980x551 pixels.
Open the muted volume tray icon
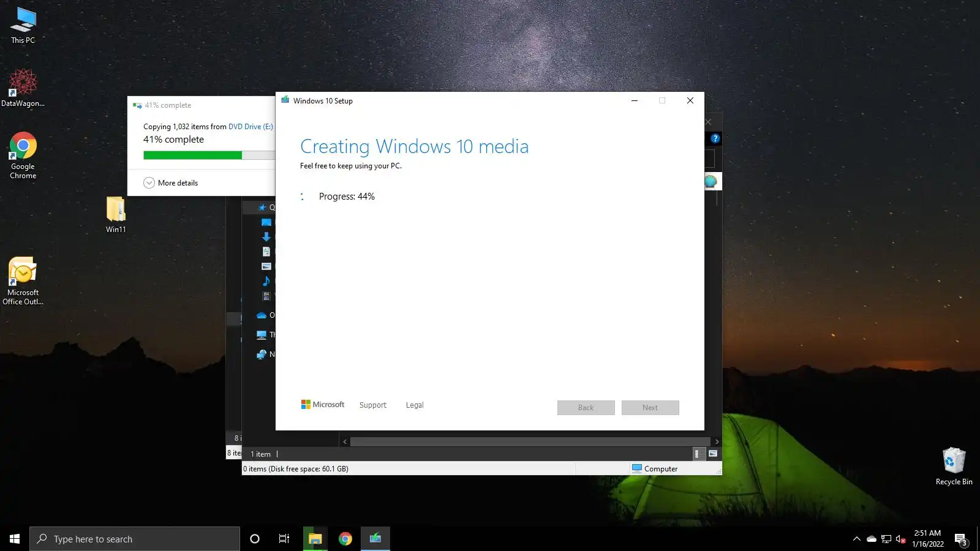coord(900,539)
